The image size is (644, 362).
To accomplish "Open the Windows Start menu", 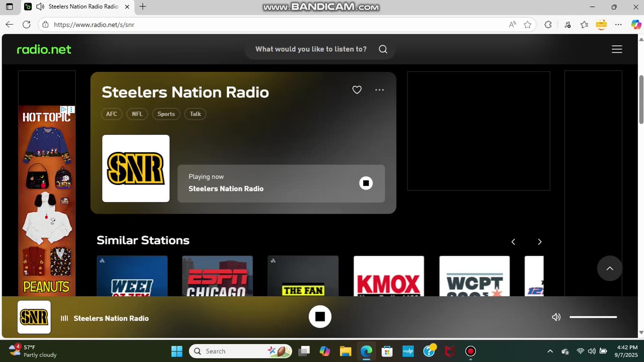I will coord(177,351).
